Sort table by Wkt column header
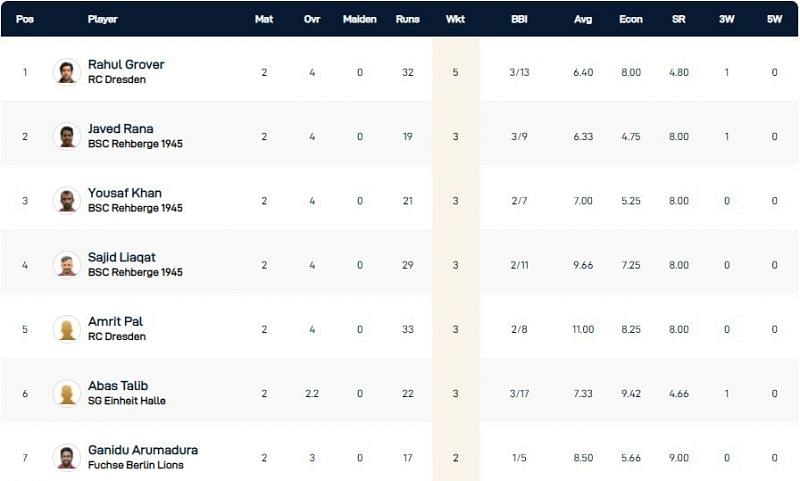This screenshot has height=481, width=800. tap(455, 19)
